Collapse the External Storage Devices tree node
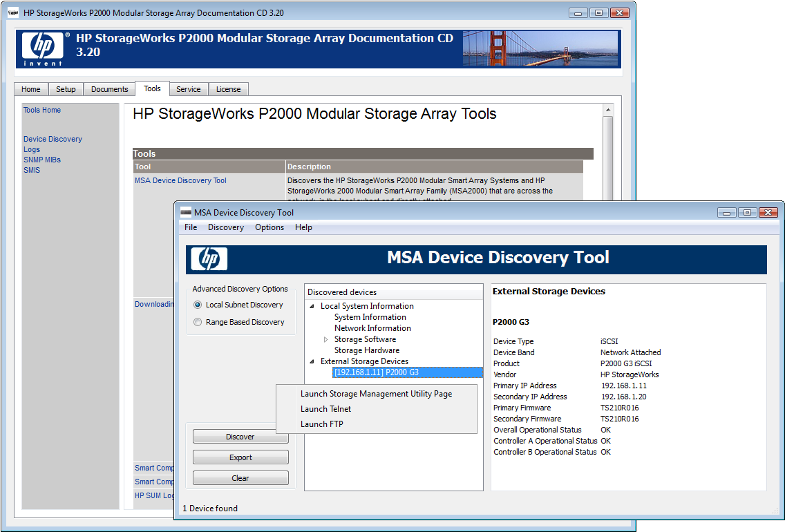785x532 pixels. 312,361
